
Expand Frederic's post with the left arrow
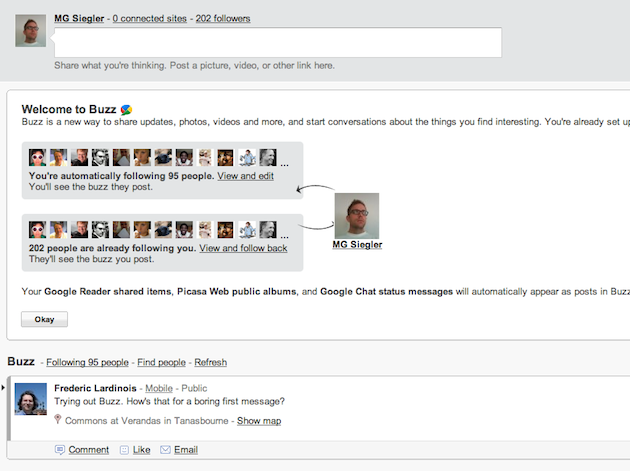[4, 386]
